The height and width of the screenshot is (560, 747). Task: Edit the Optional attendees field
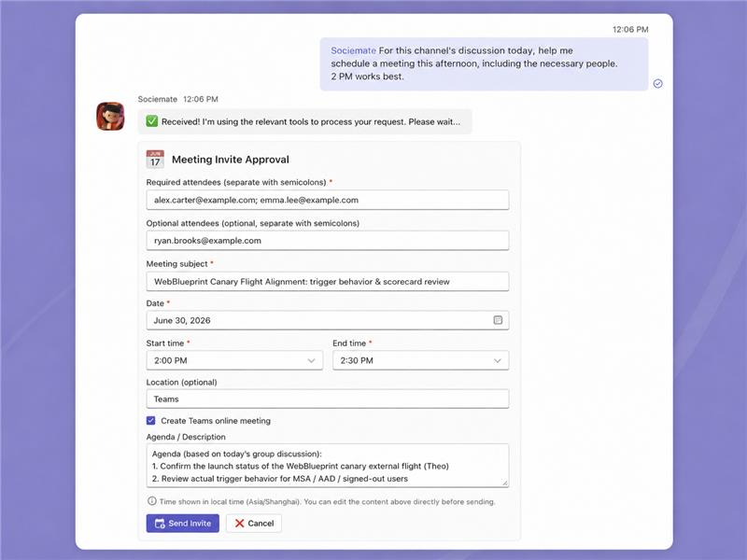click(328, 241)
